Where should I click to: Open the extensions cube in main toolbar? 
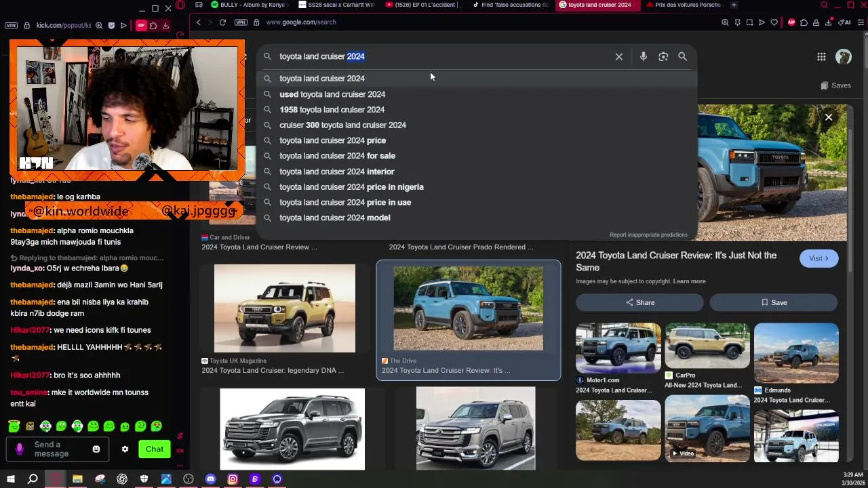click(x=804, y=22)
